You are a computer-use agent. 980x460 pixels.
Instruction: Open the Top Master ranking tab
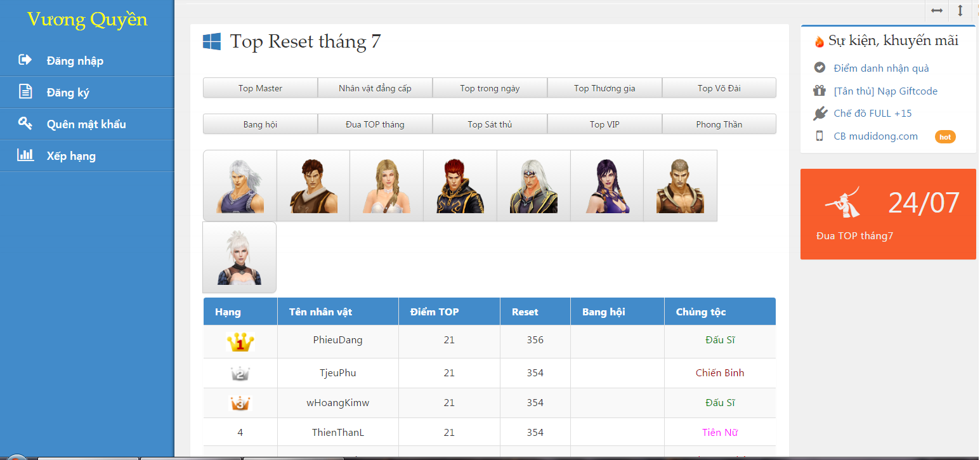tap(260, 88)
